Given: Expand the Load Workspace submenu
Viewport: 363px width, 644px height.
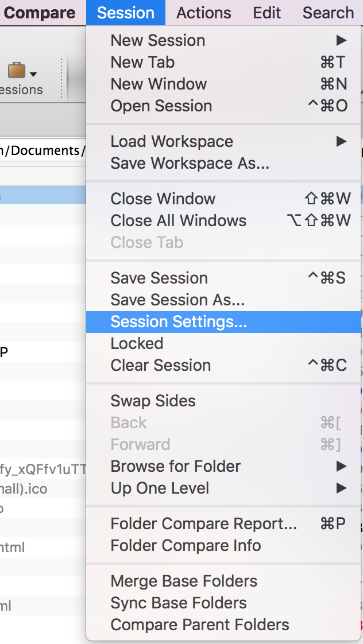Looking at the screenshot, I should (223, 141).
